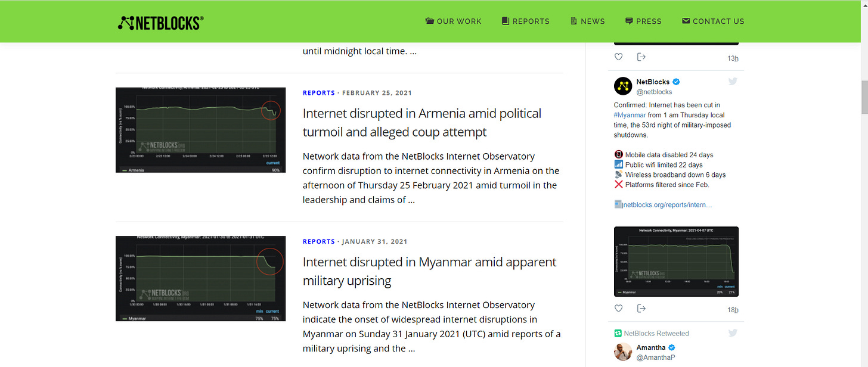Open Myanmar 2021-04-07 chart image in tweet
Viewport: 868px width, 367px height.
pyautogui.click(x=676, y=262)
